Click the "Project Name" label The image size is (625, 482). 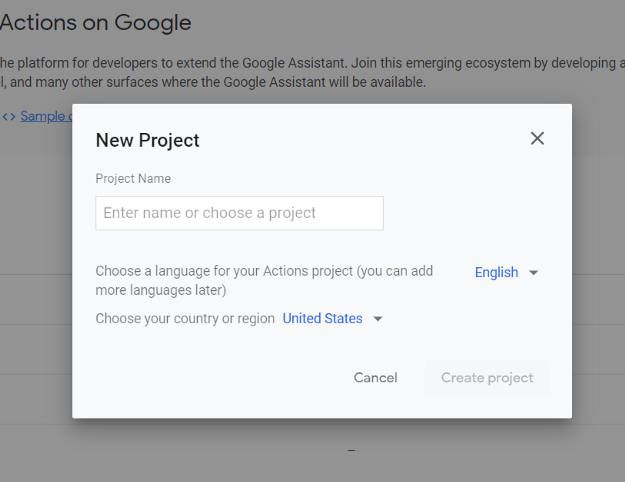[133, 178]
